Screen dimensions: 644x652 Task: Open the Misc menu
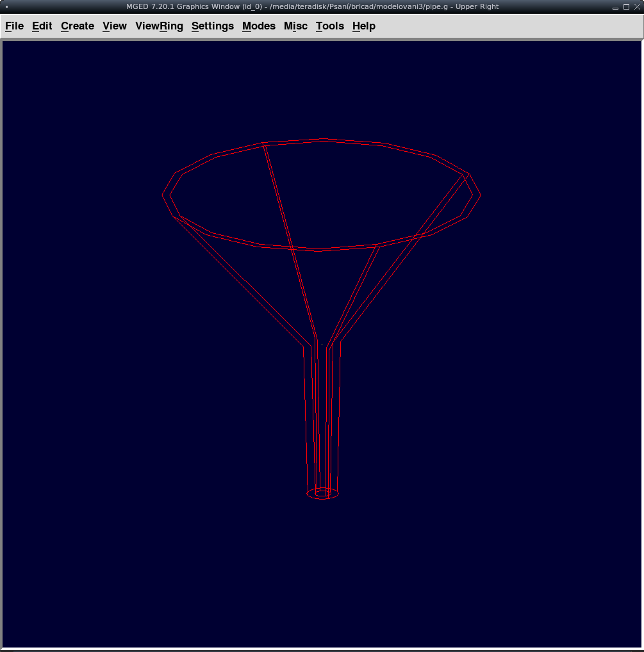coord(295,26)
